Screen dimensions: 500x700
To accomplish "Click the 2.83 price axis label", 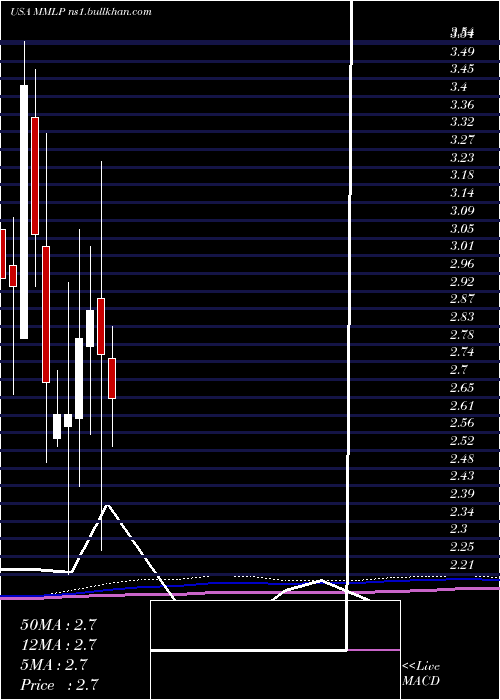I will point(462,317).
